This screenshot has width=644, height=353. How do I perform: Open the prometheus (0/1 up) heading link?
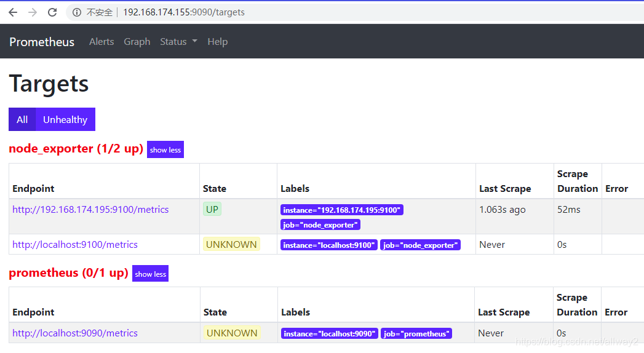click(69, 273)
